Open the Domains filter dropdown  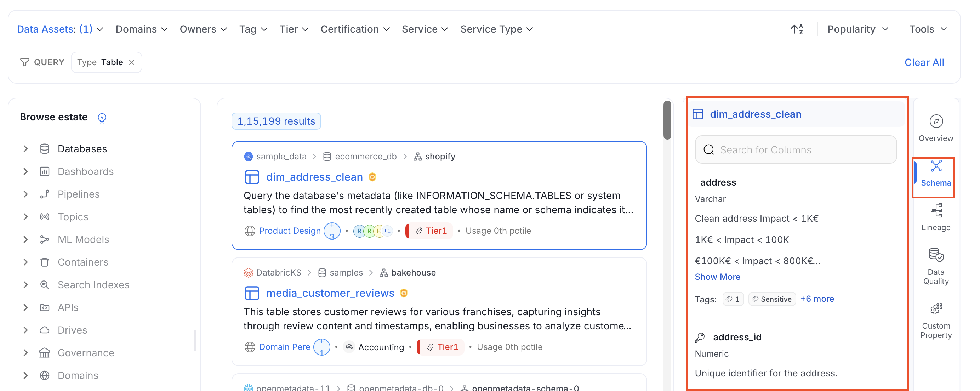click(x=142, y=29)
